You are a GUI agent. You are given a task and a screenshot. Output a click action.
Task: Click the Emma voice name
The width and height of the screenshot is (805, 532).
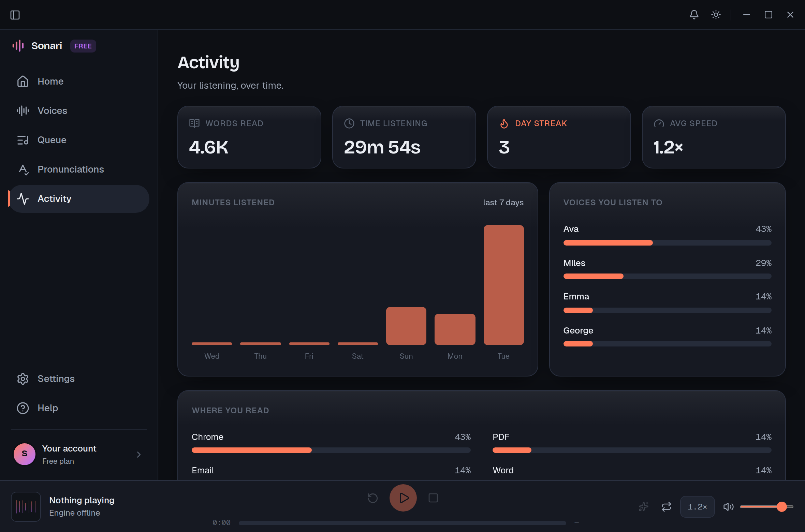point(576,296)
